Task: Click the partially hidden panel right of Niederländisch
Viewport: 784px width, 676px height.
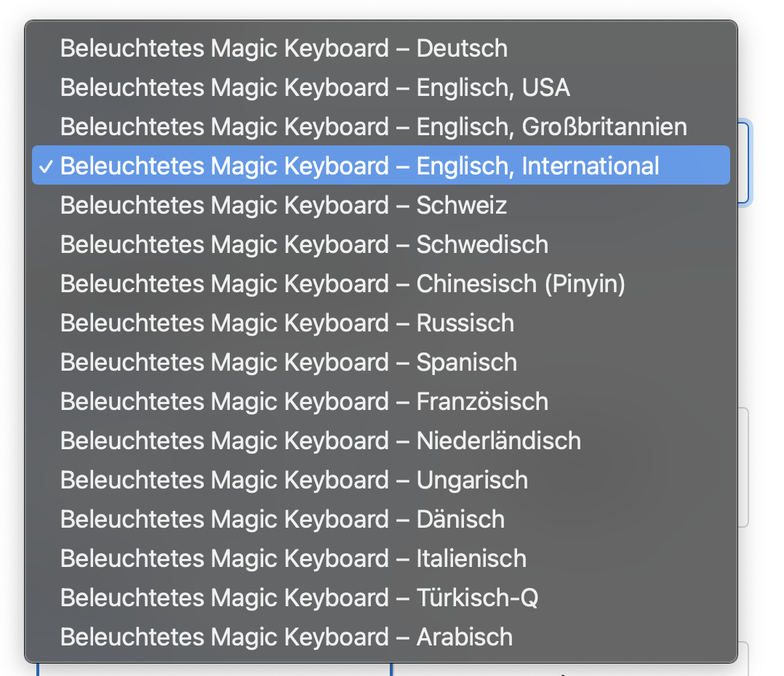Action: (x=744, y=465)
